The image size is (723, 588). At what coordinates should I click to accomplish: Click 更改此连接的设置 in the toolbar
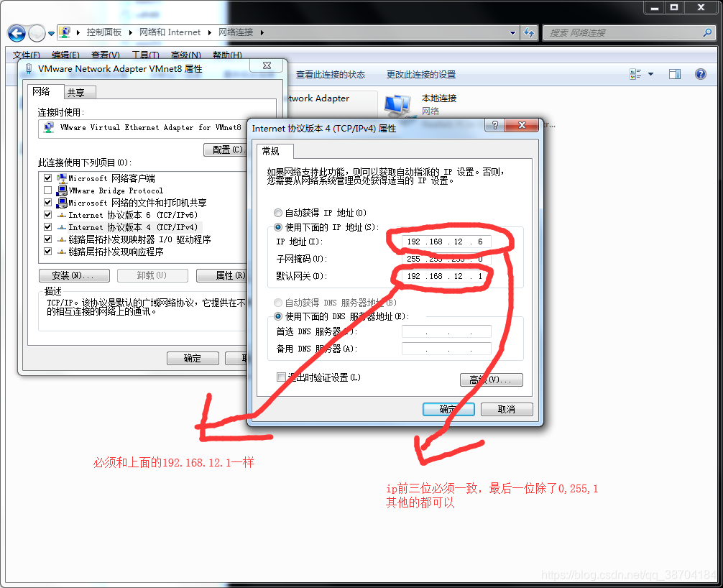click(421, 75)
